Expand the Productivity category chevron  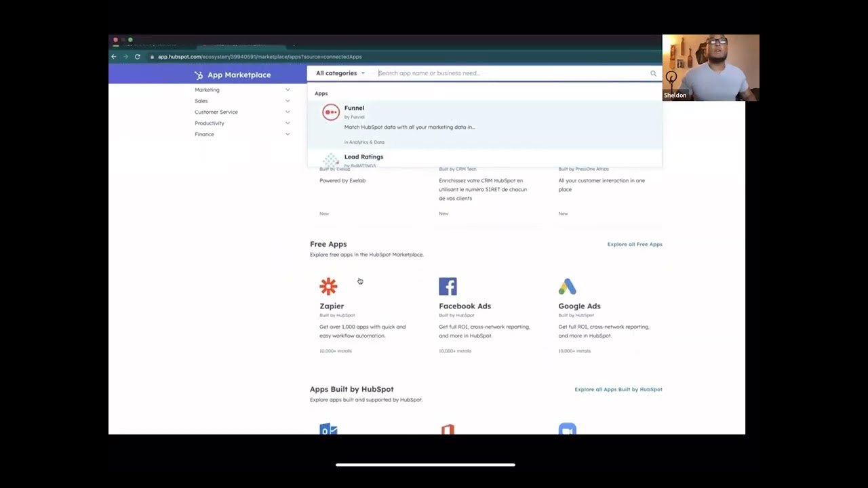click(x=288, y=123)
